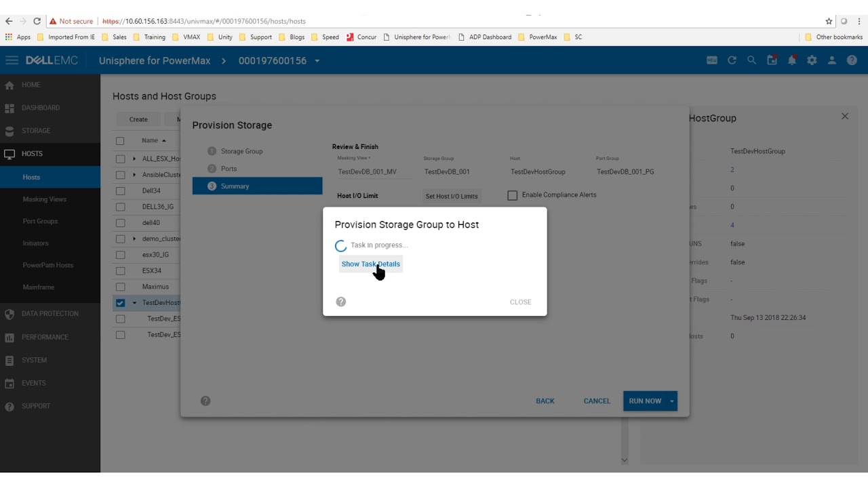Click the STORAGE icon in sidebar
This screenshot has width=868, height=488.
9,131
